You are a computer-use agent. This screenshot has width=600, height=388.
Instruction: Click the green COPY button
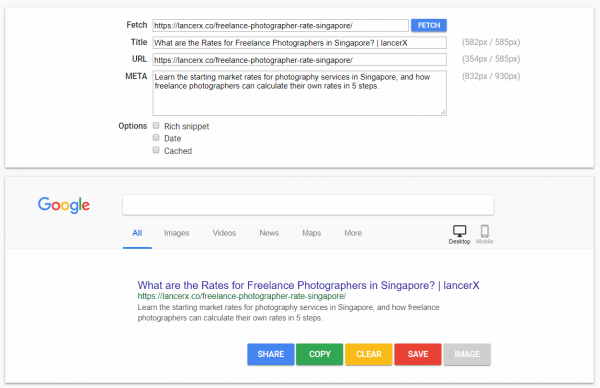pos(320,354)
